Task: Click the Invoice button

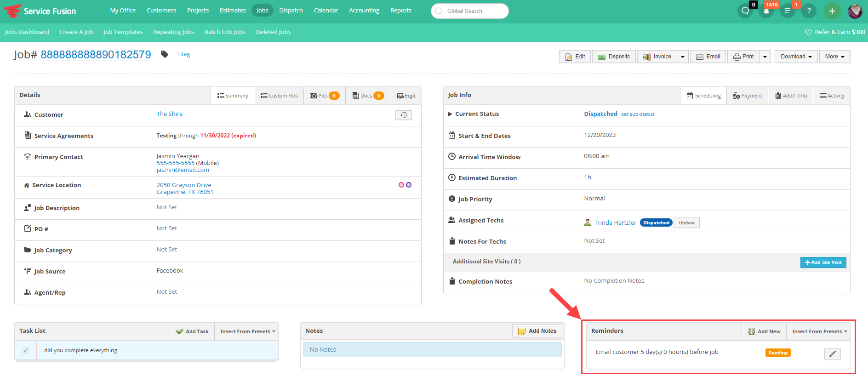Action: coord(657,57)
